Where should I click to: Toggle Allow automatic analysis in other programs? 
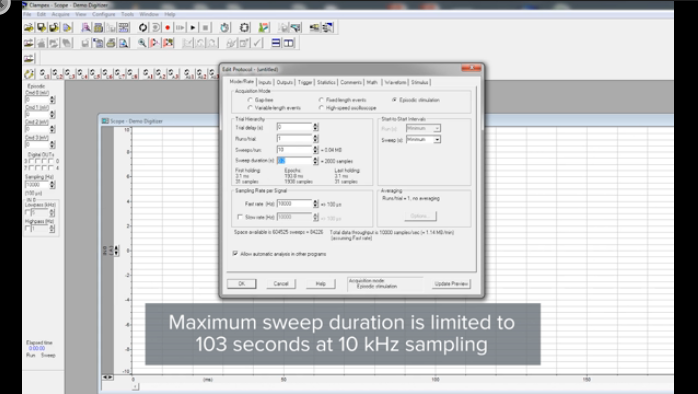coord(235,254)
